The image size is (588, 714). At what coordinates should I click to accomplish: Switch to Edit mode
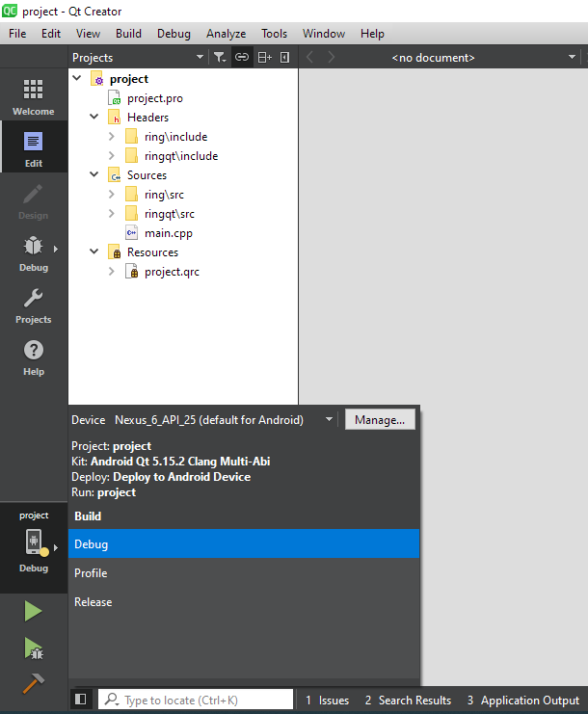tap(33, 149)
